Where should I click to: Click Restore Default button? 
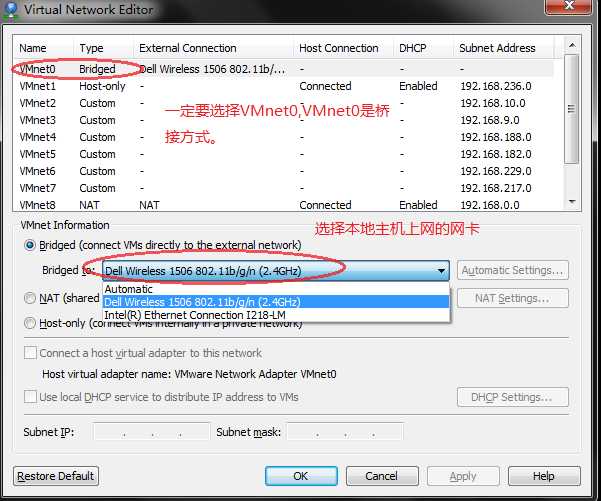[56, 476]
